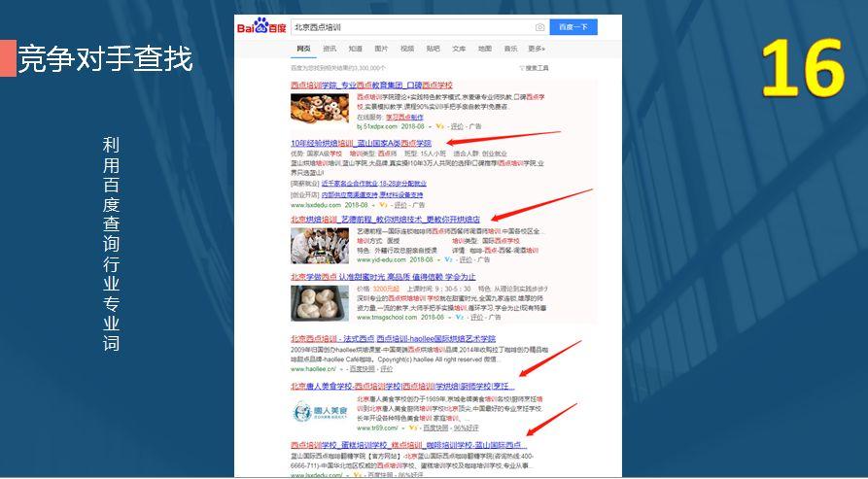868x479 pixels.
Task: Click 评价 next to www.yid-edu.com
Action: [467, 259]
